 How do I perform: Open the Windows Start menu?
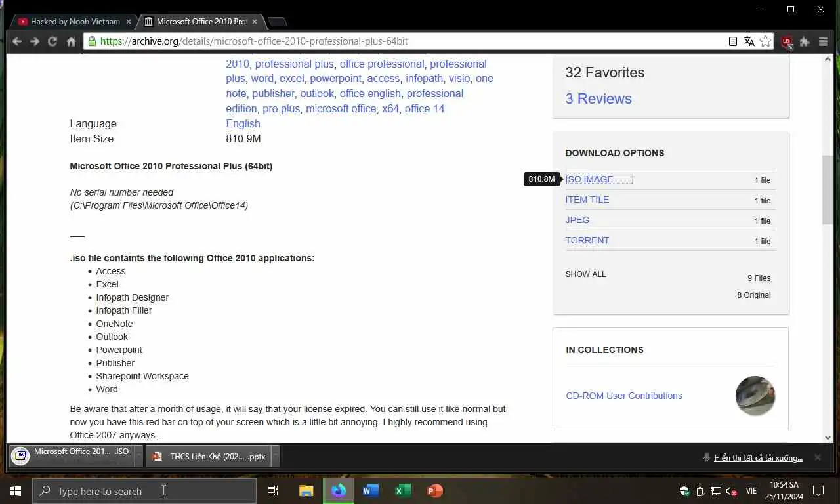click(x=16, y=491)
